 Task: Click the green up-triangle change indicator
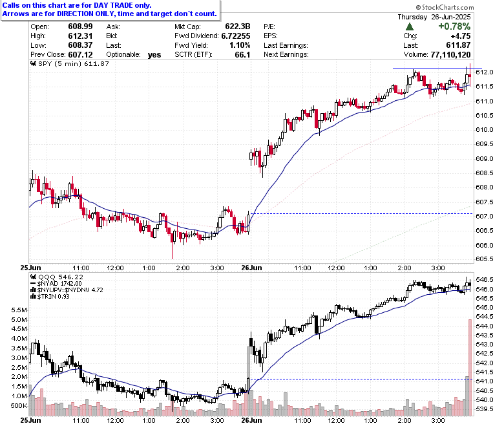click(x=410, y=27)
